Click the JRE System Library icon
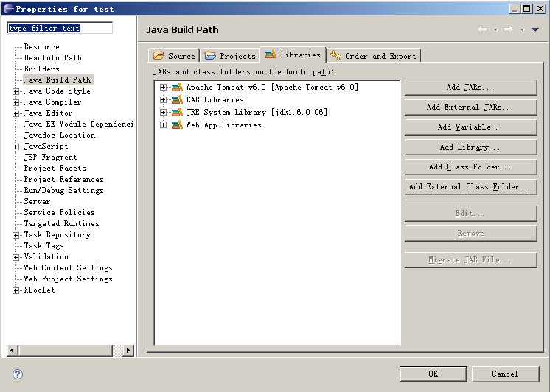Image resolution: width=550 pixels, height=392 pixels. pyautogui.click(x=177, y=113)
